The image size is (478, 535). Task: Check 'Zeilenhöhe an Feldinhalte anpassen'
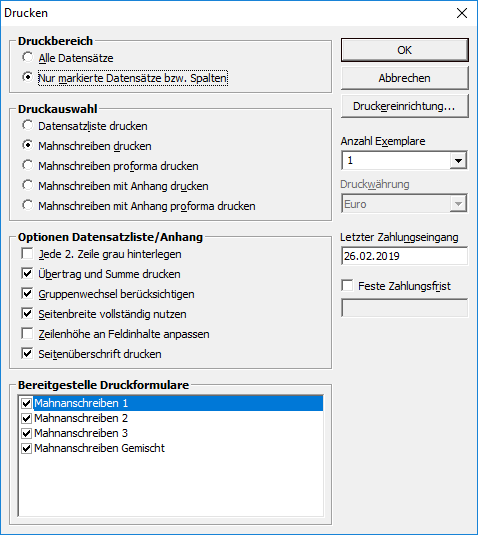click(x=27, y=333)
